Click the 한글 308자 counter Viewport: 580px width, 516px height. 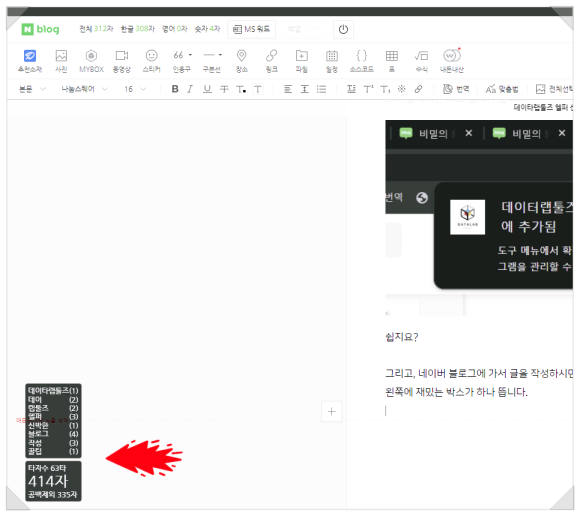(x=138, y=29)
